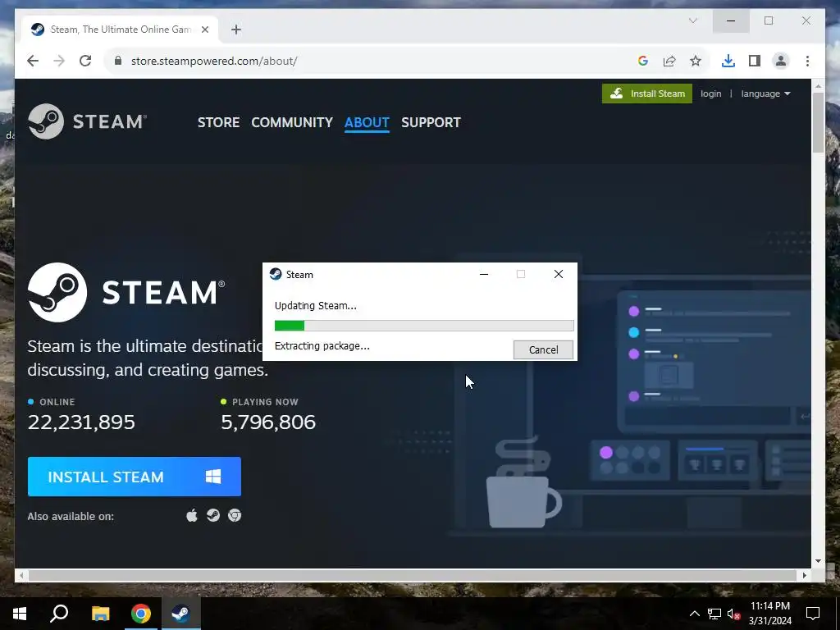840x630 pixels.
Task: Open the Chrome downloads button
Action: coord(728,61)
